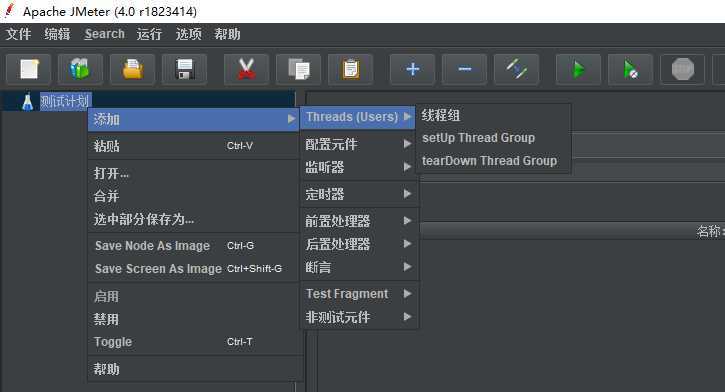
Task: Choose setUp Thread Group
Action: tap(493, 138)
